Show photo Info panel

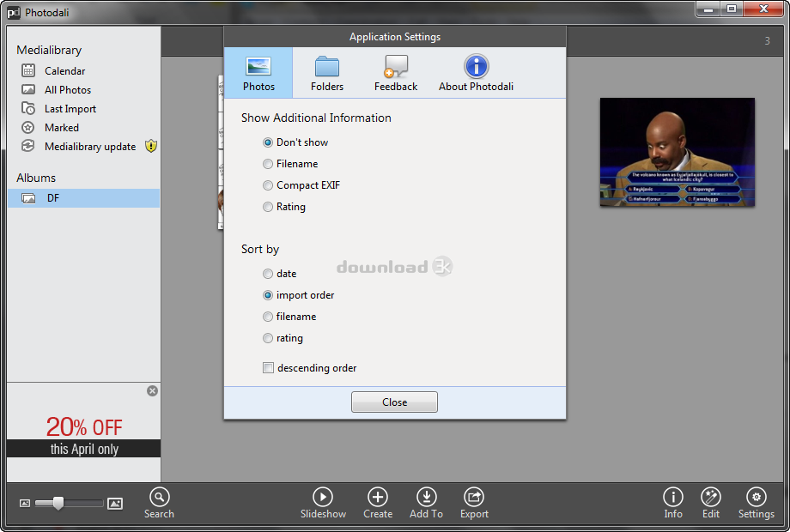673,503
